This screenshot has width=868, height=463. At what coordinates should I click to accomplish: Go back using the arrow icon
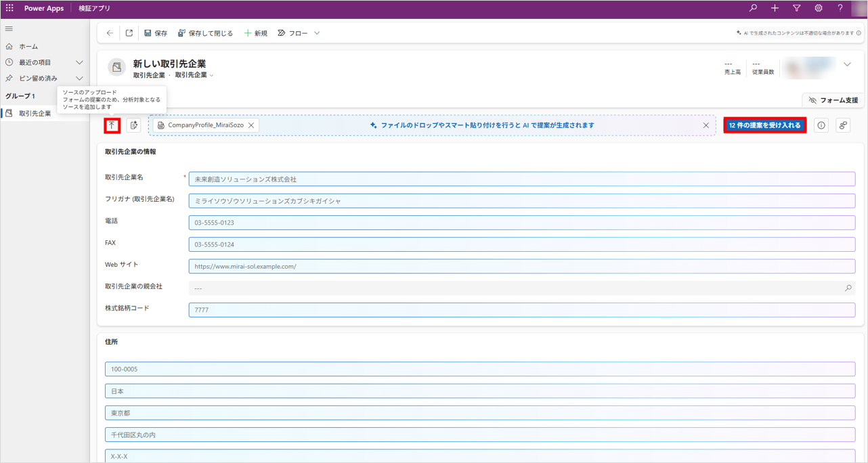click(x=110, y=33)
